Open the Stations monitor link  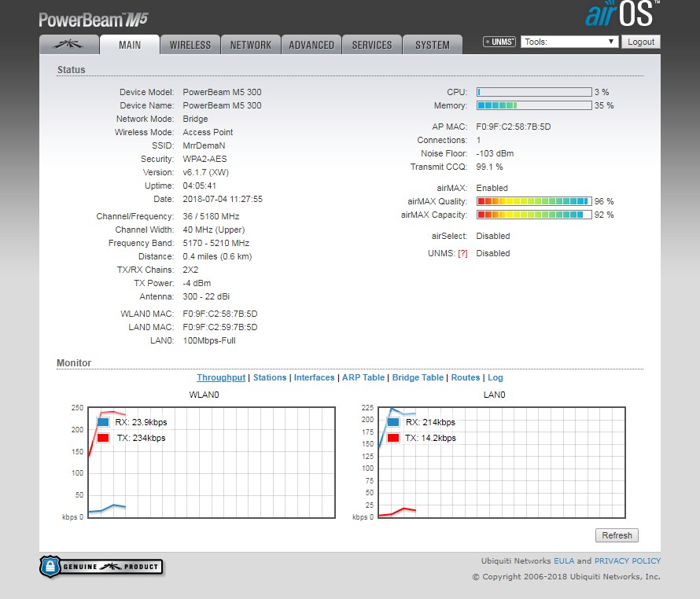point(270,377)
